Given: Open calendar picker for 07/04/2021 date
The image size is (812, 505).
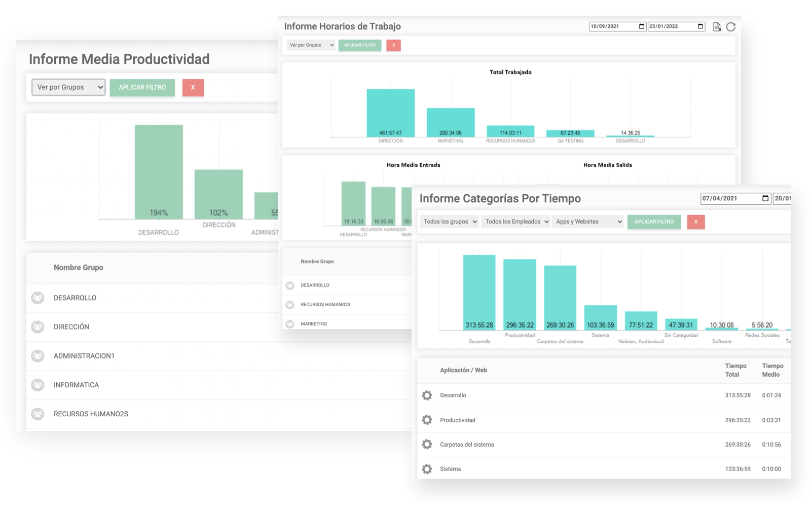Looking at the screenshot, I should pyautogui.click(x=765, y=198).
